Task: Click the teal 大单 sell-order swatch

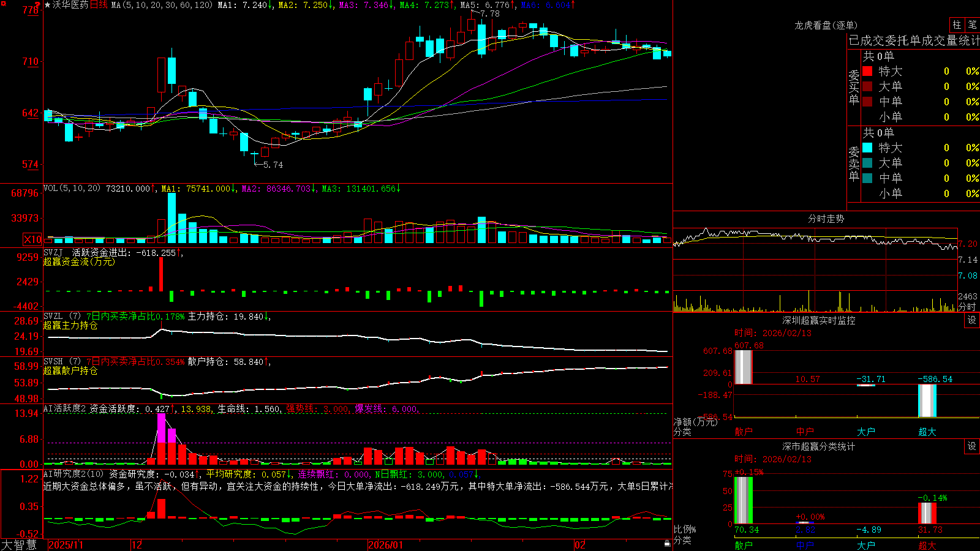Action: tap(867, 163)
